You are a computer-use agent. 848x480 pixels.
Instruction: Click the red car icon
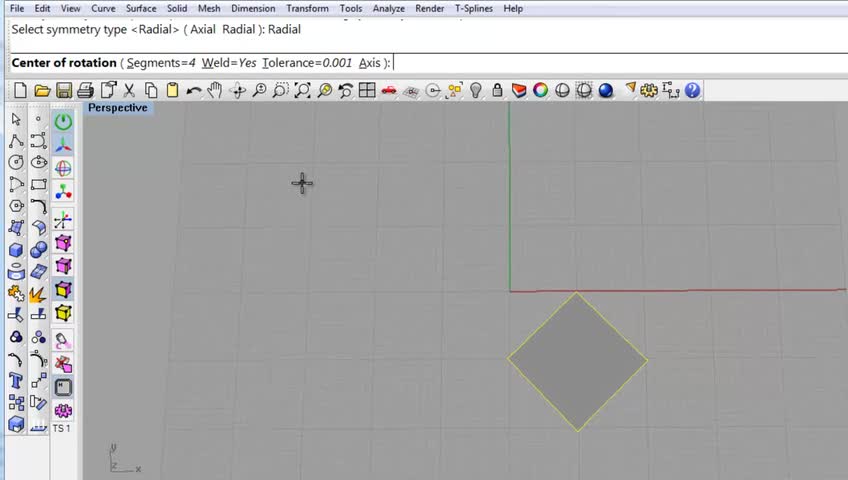point(389,90)
